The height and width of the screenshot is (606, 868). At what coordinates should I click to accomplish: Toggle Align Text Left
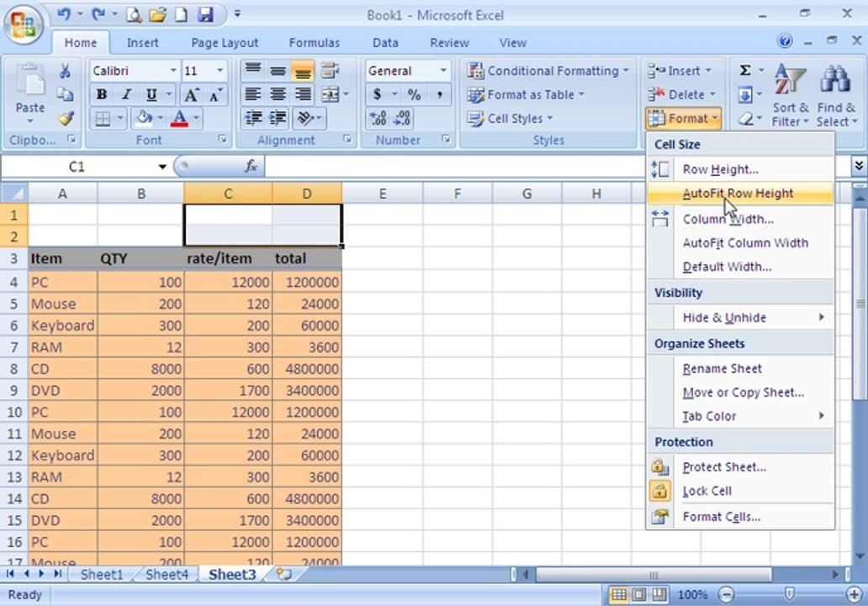point(253,95)
